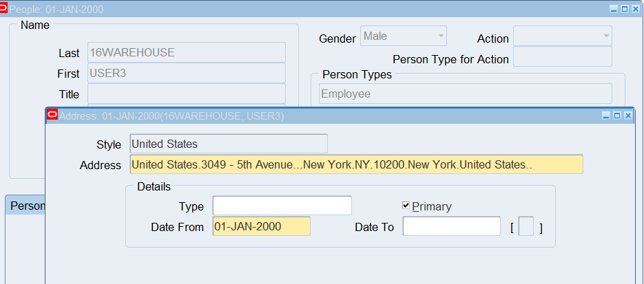The width and height of the screenshot is (644, 284).
Task: Click into the Date To field
Action: click(x=451, y=226)
